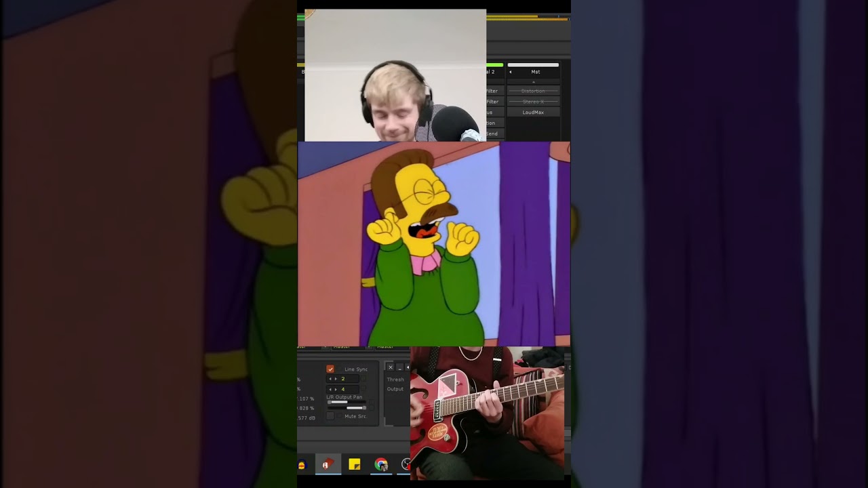The width and height of the screenshot is (868, 488).
Task: Toggle the Mute Src. checkbox
Action: pyautogui.click(x=331, y=416)
